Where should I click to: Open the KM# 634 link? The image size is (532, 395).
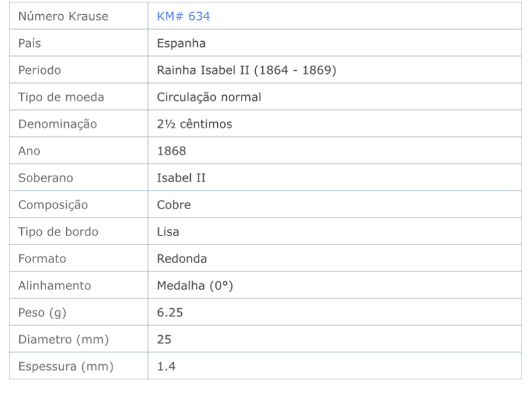(x=183, y=16)
